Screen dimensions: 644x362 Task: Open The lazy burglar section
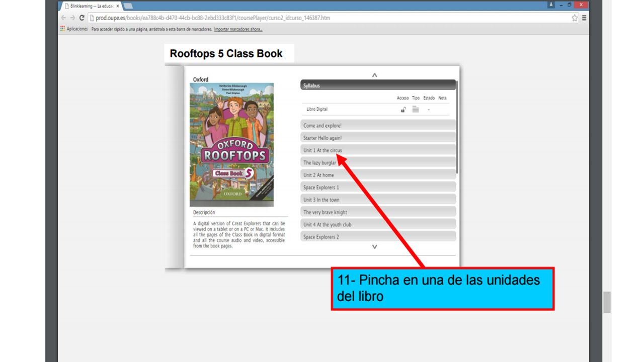coord(378,162)
